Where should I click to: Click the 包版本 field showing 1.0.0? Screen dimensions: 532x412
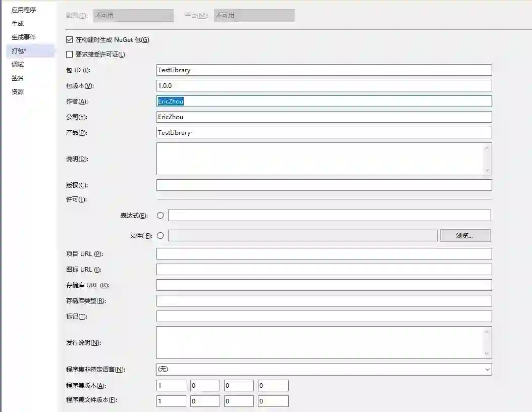pyautogui.click(x=324, y=85)
